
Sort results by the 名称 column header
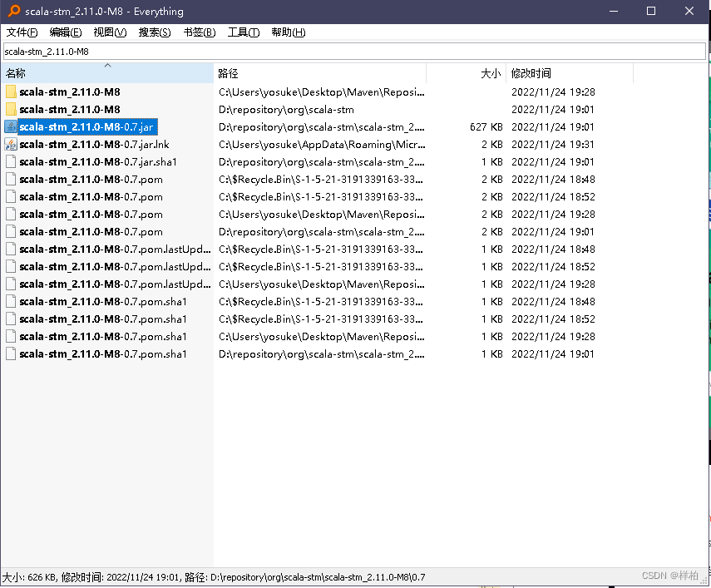point(107,73)
